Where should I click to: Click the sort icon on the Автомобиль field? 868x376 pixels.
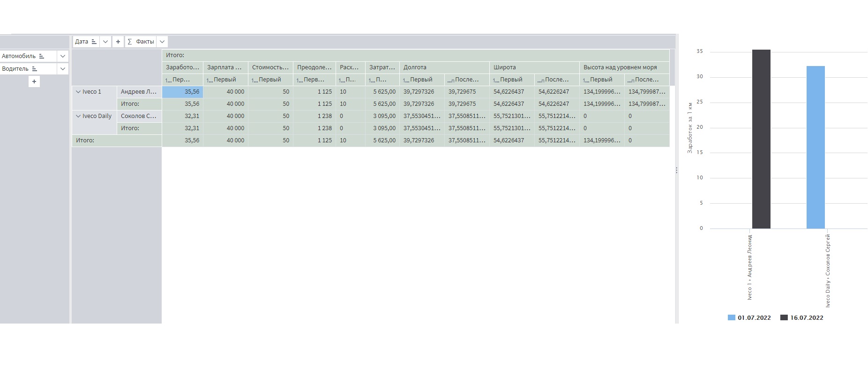tap(41, 56)
